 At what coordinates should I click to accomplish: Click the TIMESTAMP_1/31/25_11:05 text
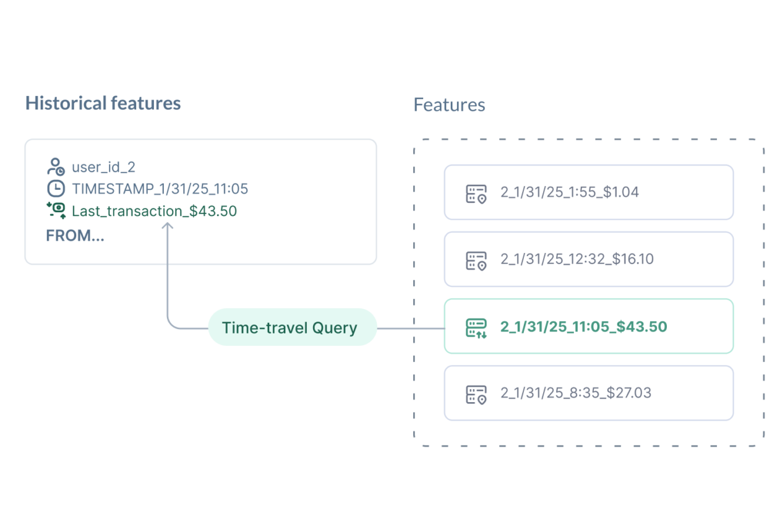tap(160, 189)
